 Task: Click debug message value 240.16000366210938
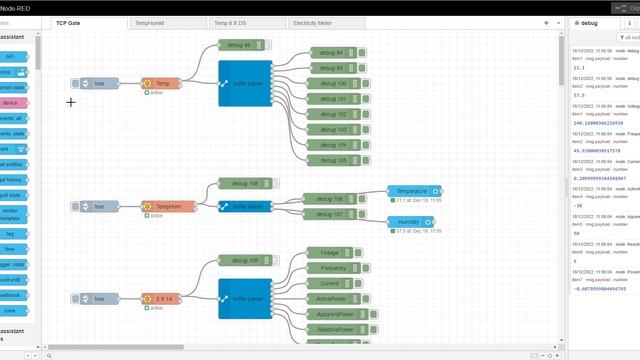[x=598, y=123]
